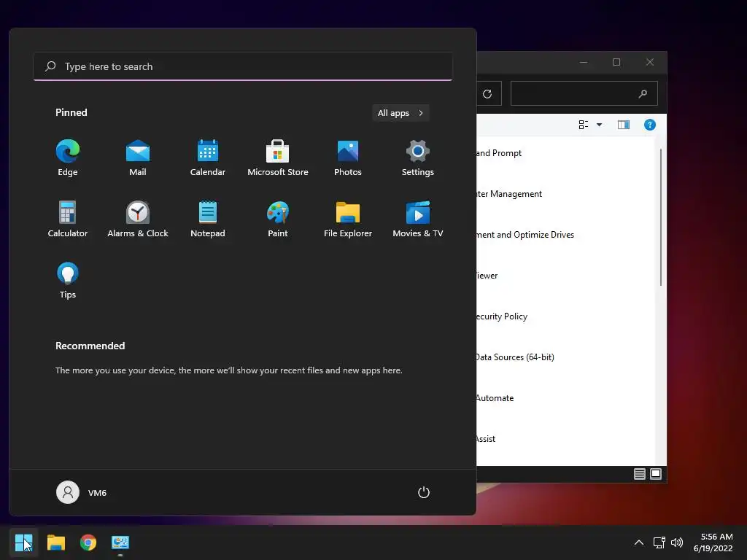Launch Chrome from the taskbar

point(88,542)
